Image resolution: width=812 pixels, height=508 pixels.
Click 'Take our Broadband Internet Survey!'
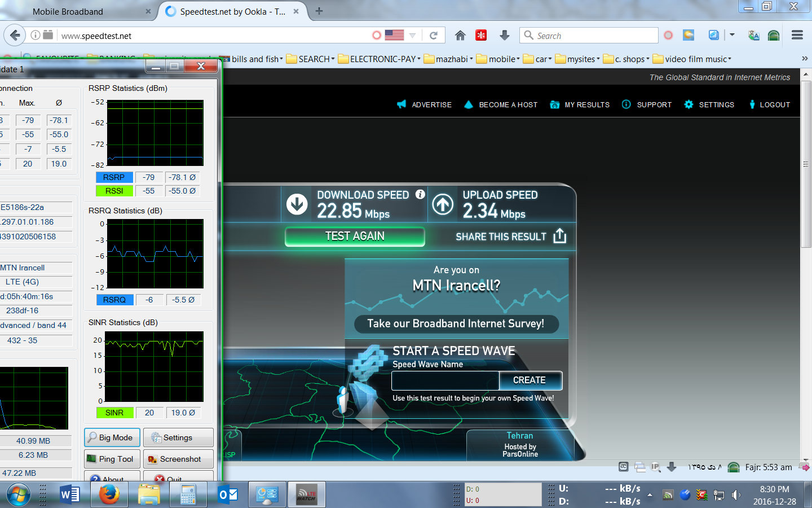456,323
